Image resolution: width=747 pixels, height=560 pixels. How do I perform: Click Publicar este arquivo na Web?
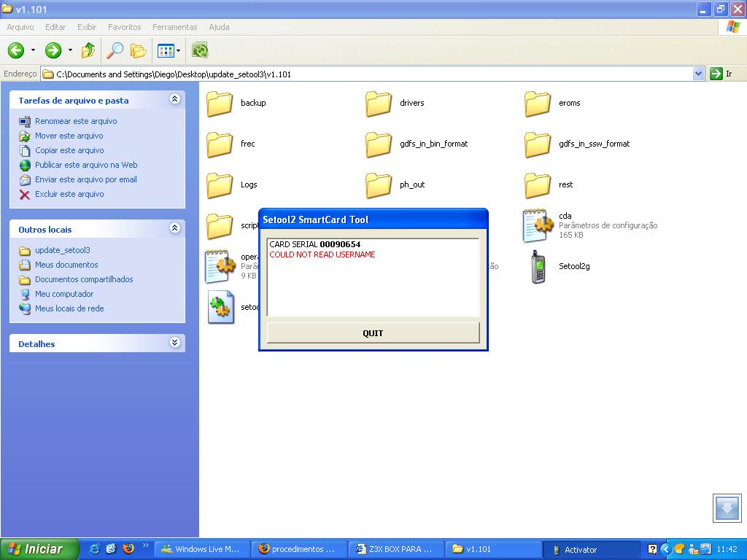click(86, 166)
